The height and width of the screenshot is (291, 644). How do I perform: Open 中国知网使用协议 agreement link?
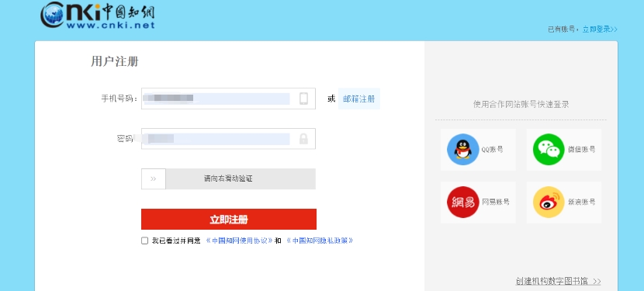[240, 241]
